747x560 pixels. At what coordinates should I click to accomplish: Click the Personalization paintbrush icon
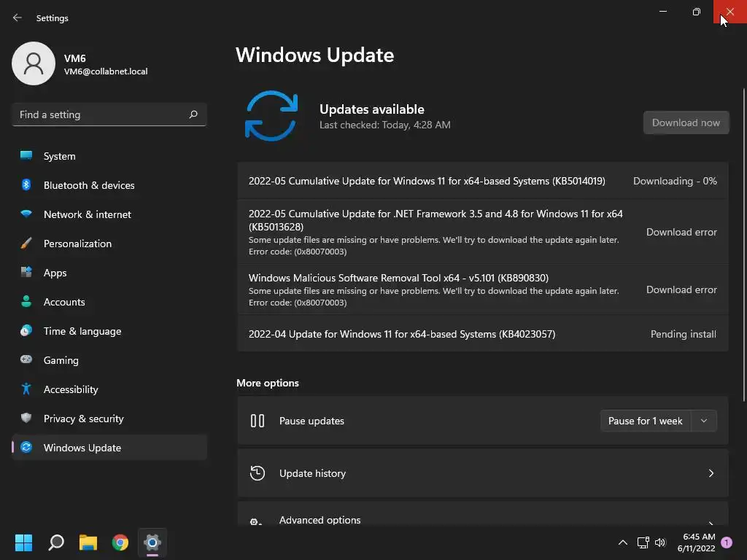coord(26,244)
